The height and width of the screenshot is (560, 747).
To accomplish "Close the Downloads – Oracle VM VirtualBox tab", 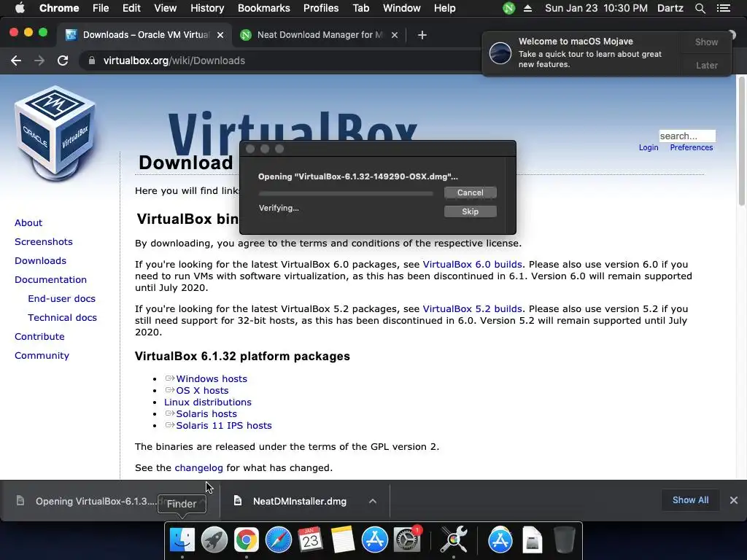I will point(220,35).
